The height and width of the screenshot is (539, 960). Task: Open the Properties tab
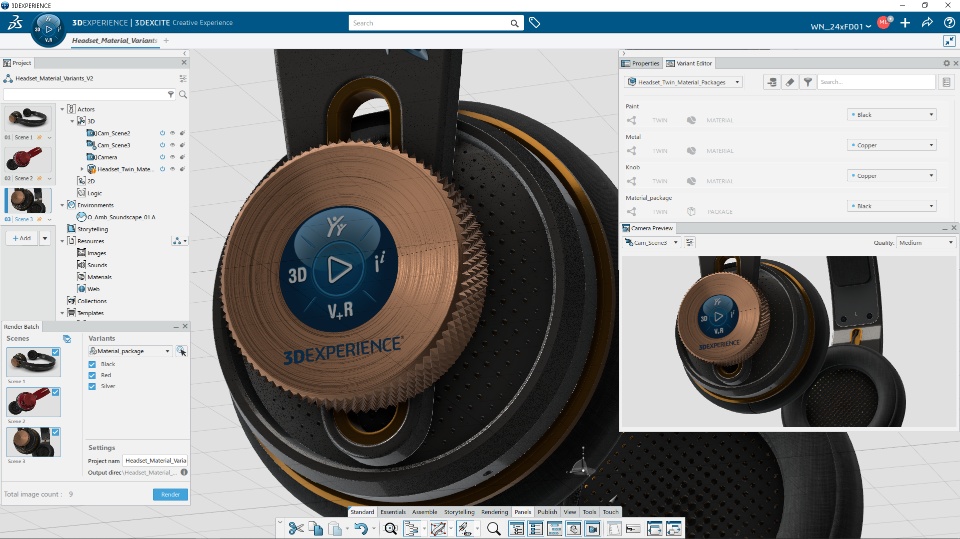pos(640,63)
